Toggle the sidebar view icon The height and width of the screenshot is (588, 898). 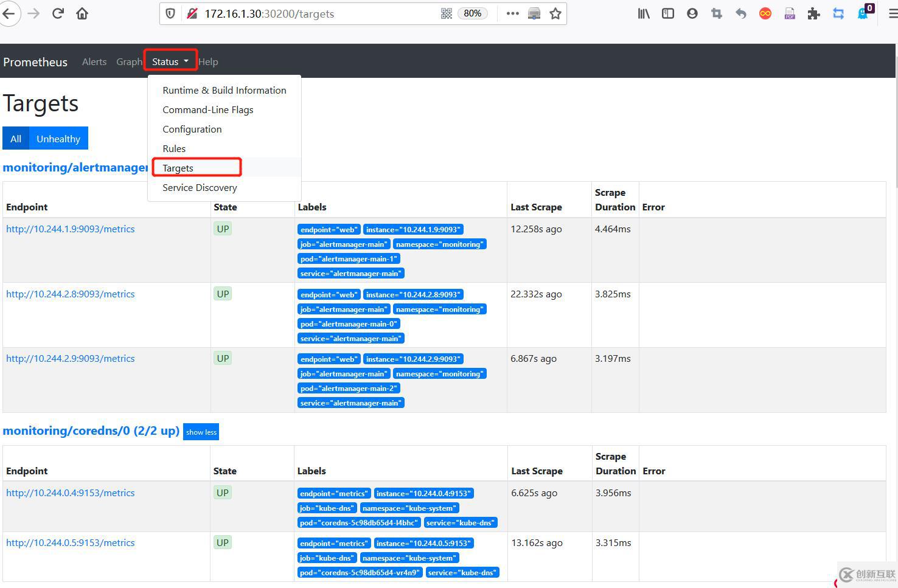(x=668, y=13)
